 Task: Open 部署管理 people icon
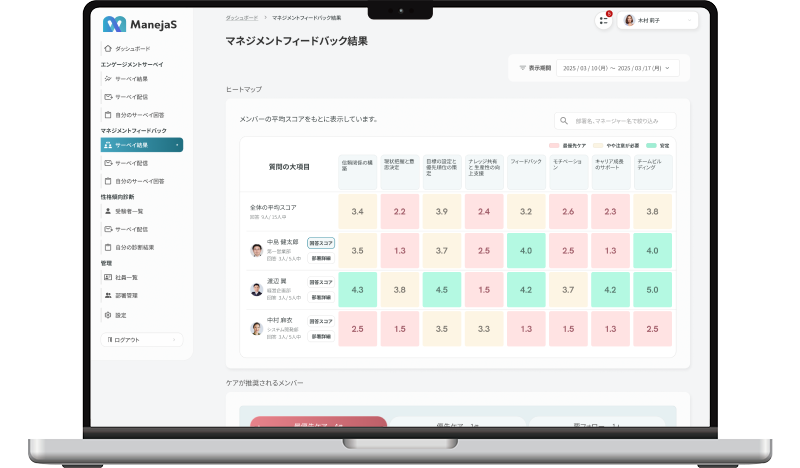coord(108,295)
